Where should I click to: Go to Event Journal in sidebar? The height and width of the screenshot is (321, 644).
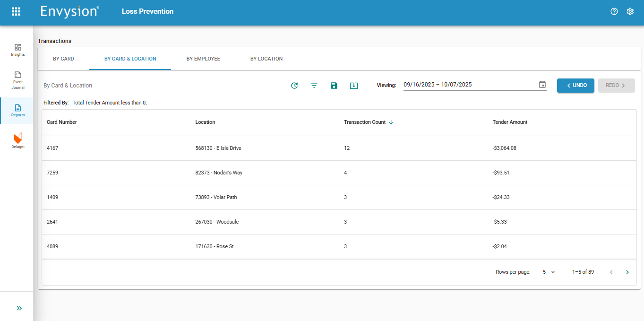click(x=18, y=80)
